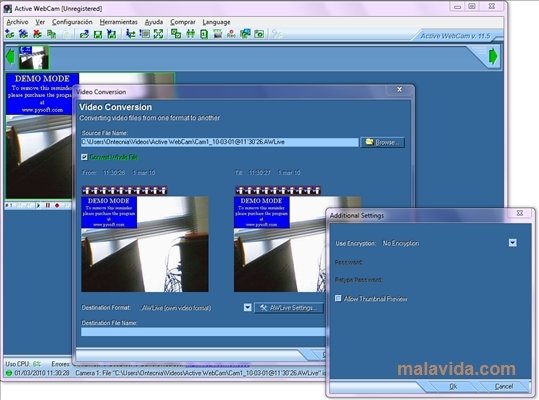
Task: Click the Till frame preview thumbnail
Action: pos(279,244)
